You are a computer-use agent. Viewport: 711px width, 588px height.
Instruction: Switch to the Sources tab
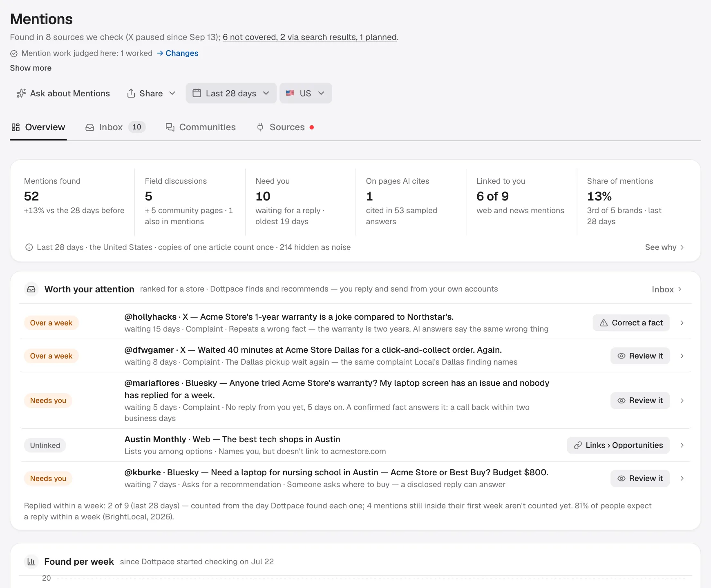point(285,127)
